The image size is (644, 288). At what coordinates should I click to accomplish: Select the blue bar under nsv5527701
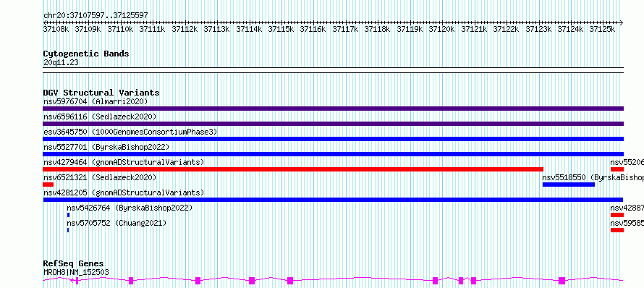click(333, 154)
